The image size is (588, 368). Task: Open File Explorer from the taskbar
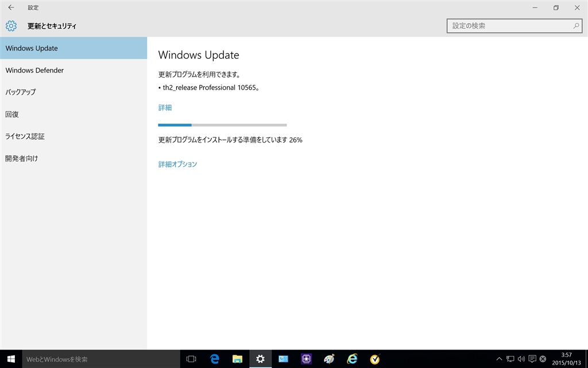click(237, 359)
